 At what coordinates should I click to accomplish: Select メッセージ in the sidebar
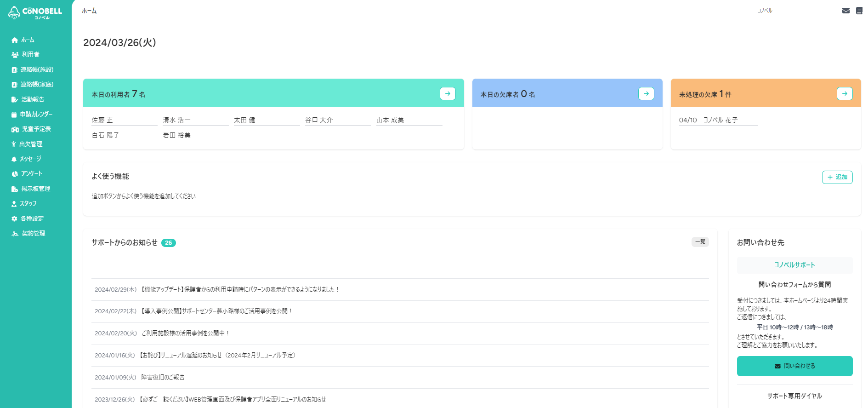[30, 159]
